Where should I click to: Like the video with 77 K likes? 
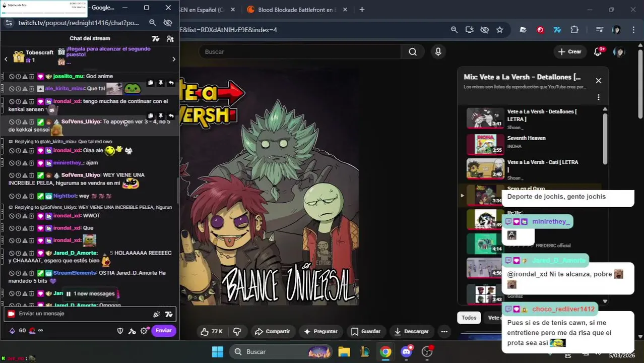(212, 331)
